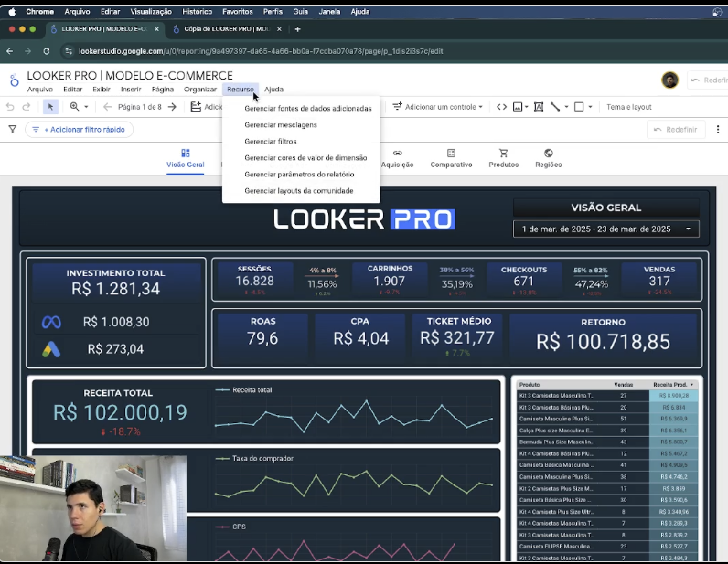Expand image insert dropdown arrow
728x564 pixels.
[x=527, y=107]
